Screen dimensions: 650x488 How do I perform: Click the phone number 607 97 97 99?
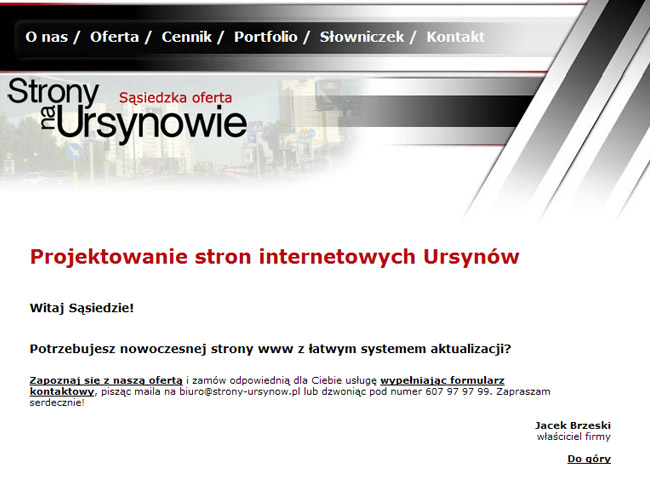point(458,391)
